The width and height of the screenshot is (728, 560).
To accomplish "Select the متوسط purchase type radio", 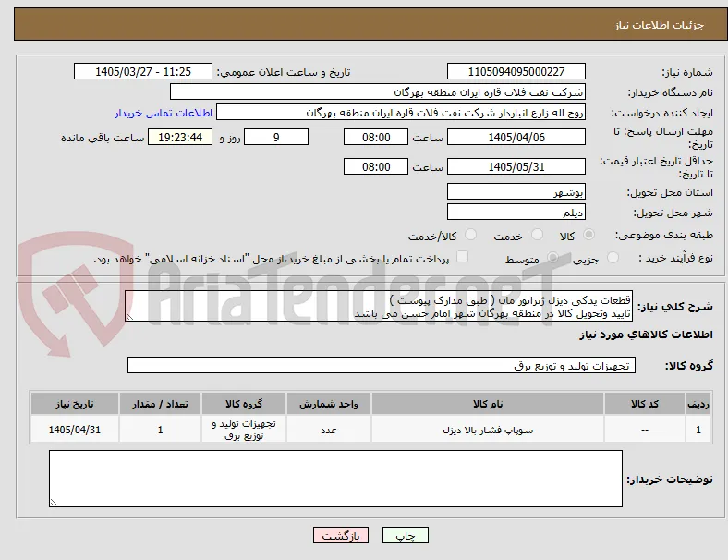I will [x=552, y=258].
